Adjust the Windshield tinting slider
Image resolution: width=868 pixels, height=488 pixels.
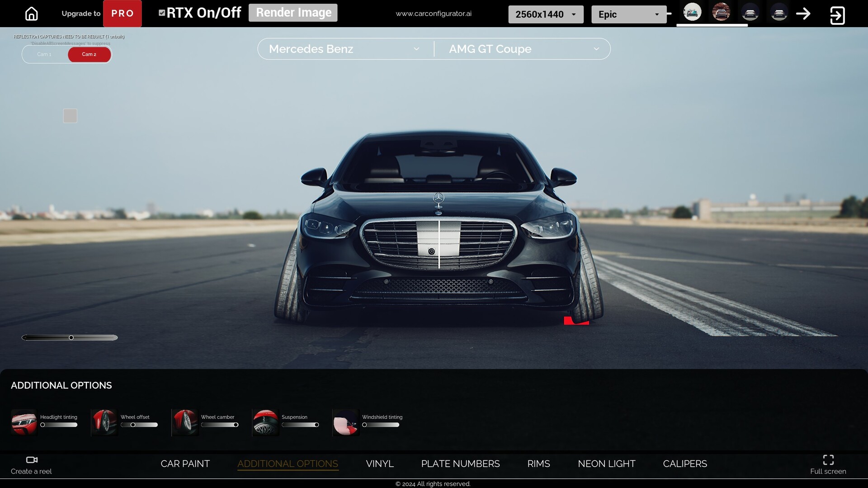coord(381,425)
